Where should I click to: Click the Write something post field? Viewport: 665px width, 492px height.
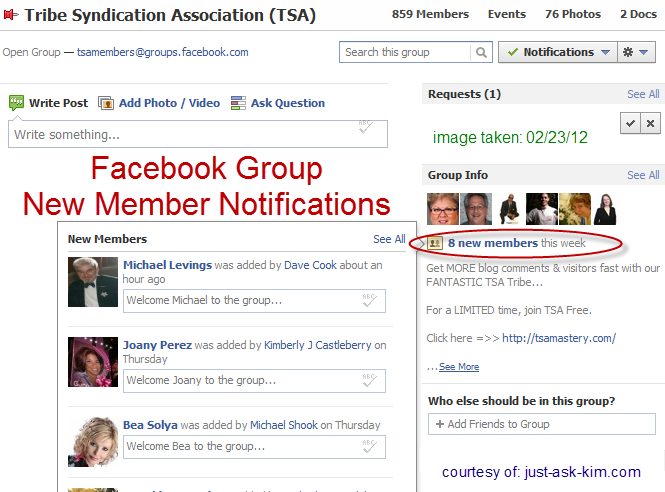tap(198, 134)
